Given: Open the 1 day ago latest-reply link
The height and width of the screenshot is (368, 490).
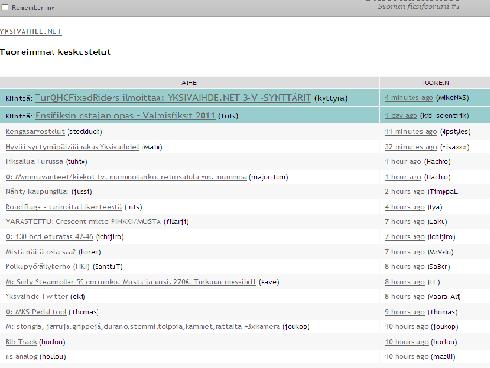Looking at the screenshot, I should [401, 115].
